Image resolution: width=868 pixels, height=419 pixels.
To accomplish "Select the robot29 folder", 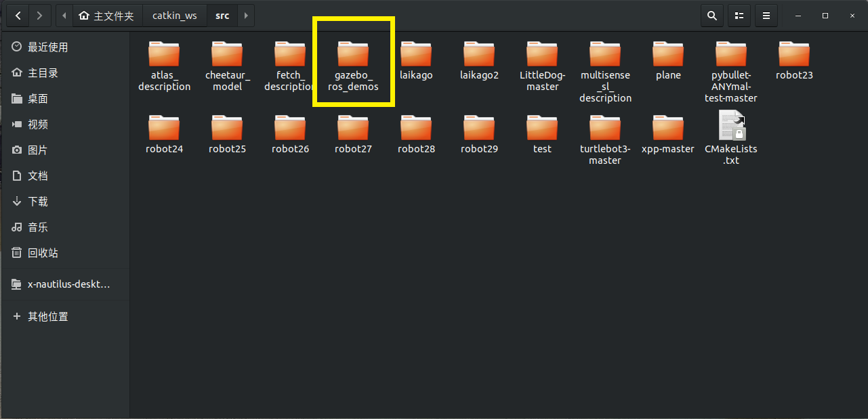I will coord(479,134).
